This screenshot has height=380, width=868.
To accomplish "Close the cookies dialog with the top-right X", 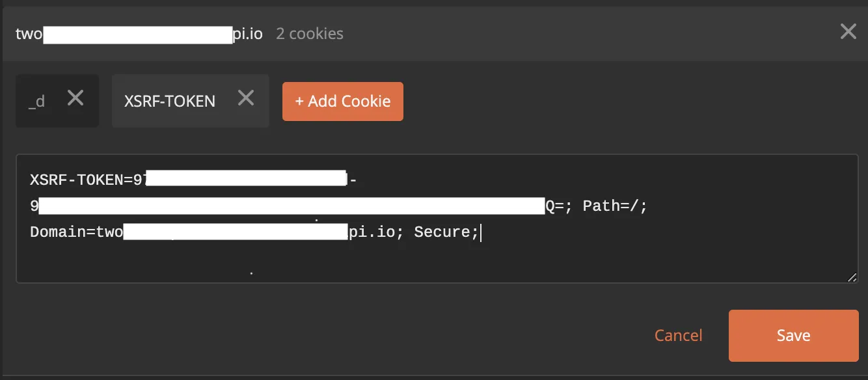I will (x=848, y=31).
